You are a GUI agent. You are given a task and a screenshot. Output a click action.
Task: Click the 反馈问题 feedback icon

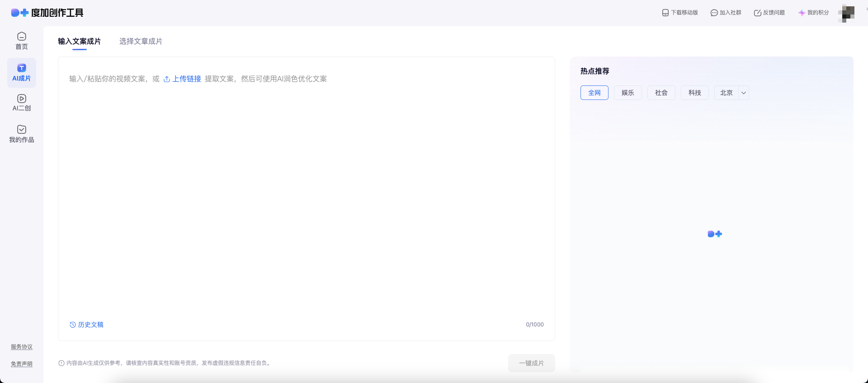point(757,13)
